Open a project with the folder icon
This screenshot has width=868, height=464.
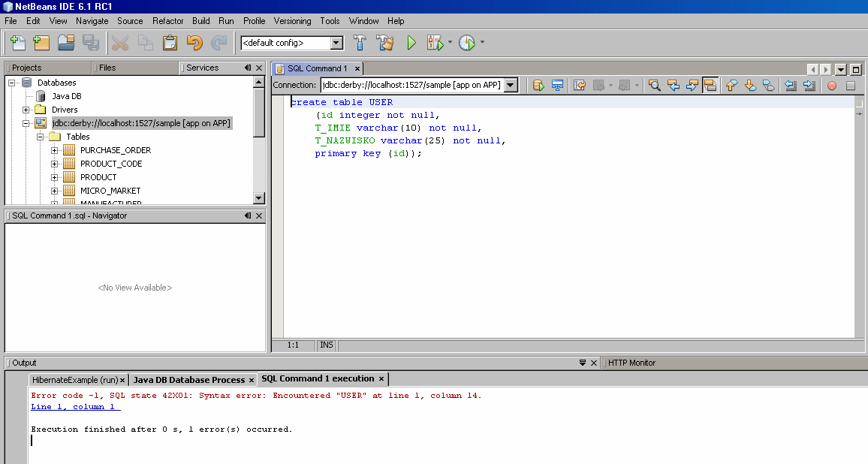pos(66,43)
